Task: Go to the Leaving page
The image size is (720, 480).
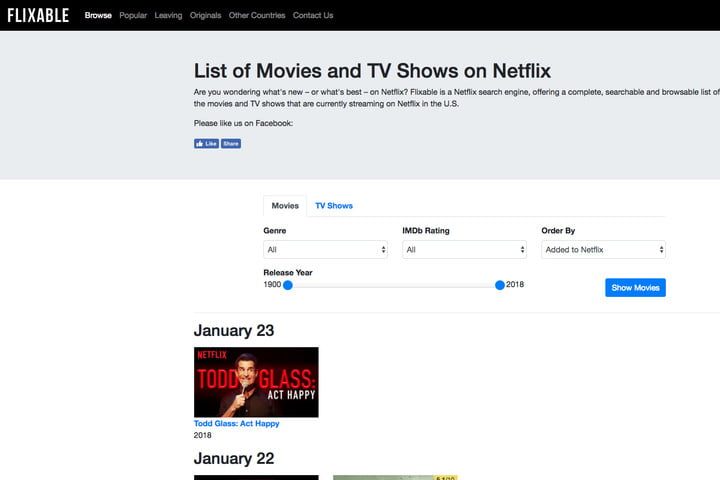Action: click(x=168, y=16)
